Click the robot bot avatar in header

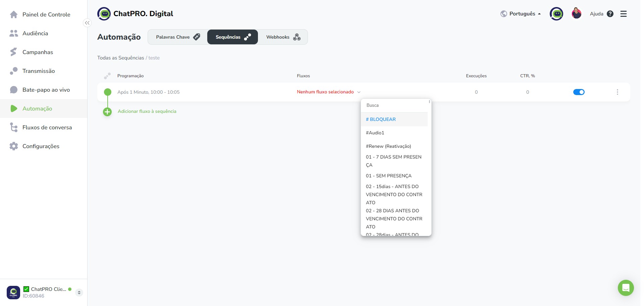point(556,14)
